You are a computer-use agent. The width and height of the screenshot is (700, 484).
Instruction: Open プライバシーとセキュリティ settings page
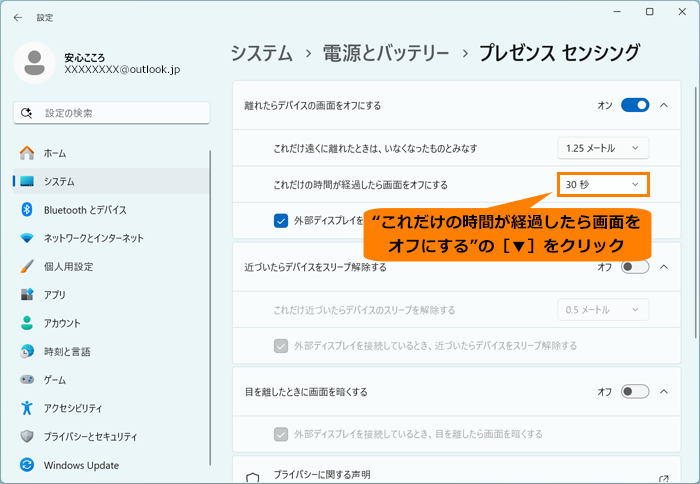[x=111, y=436]
